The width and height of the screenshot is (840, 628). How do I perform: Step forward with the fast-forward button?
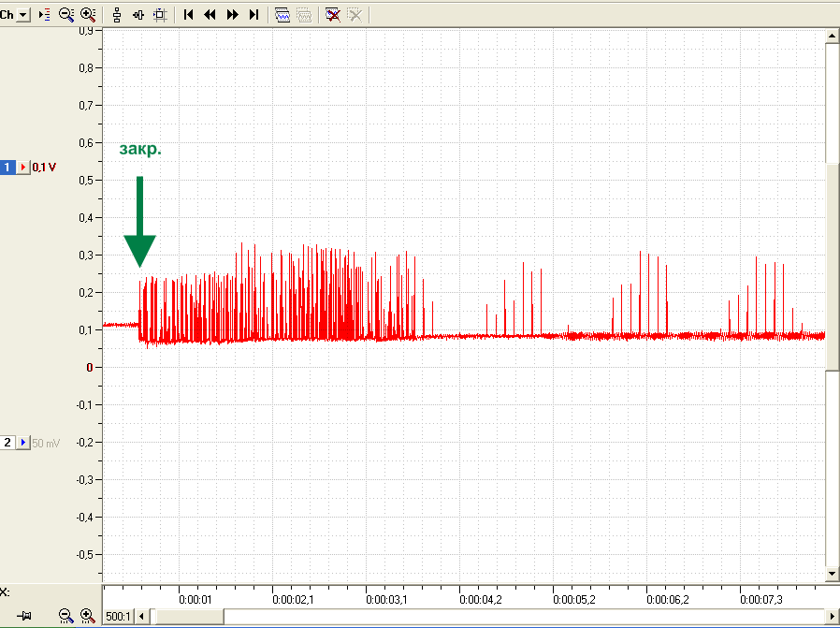pyautogui.click(x=232, y=15)
